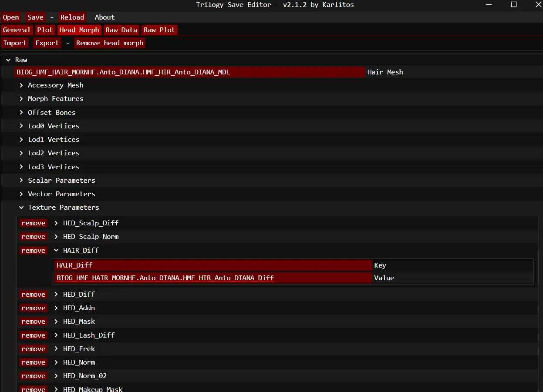Expand the HED_Lash_Diff entry
Viewport: 543px width, 392px height.
tap(56, 335)
